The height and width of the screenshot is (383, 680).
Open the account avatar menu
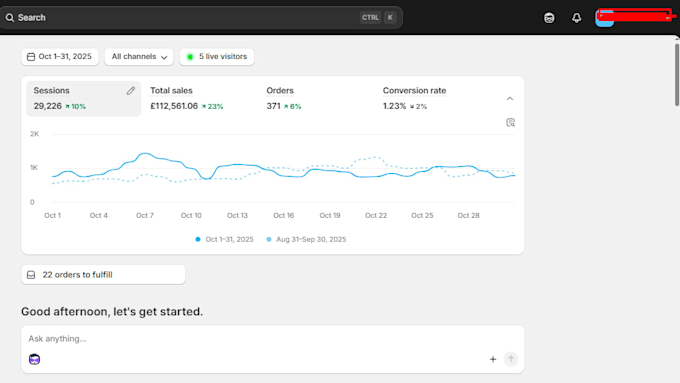coord(604,18)
